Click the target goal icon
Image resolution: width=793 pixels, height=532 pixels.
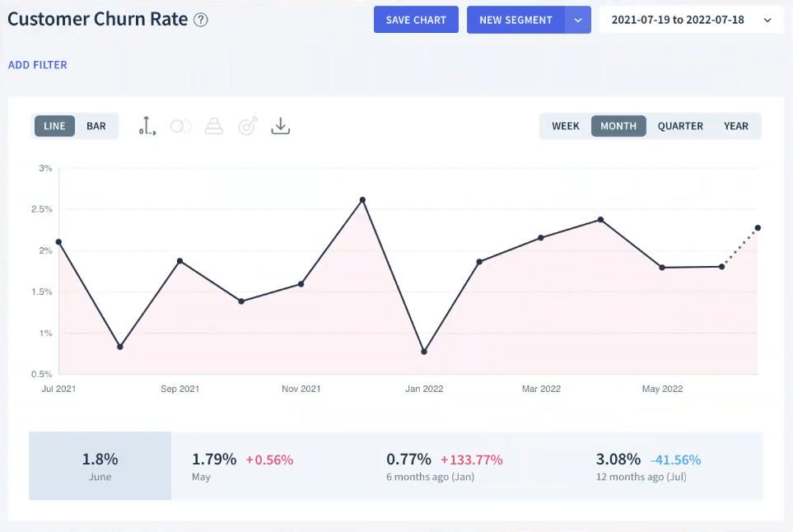point(247,126)
